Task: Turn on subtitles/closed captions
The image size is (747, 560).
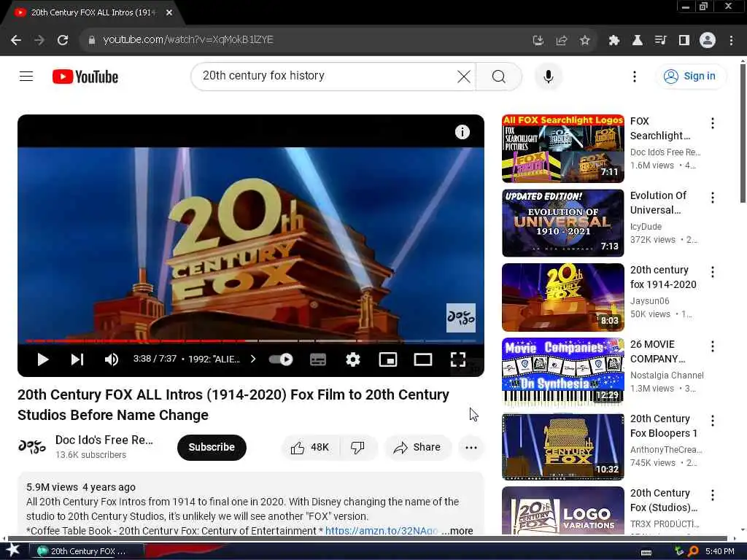Action: pyautogui.click(x=318, y=359)
